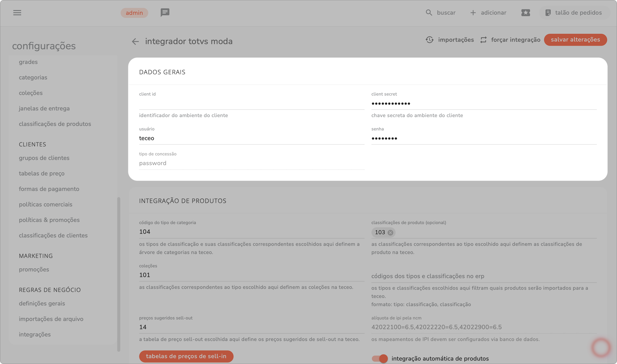
Task: Open the starred favorites icon
Action: [x=525, y=13]
